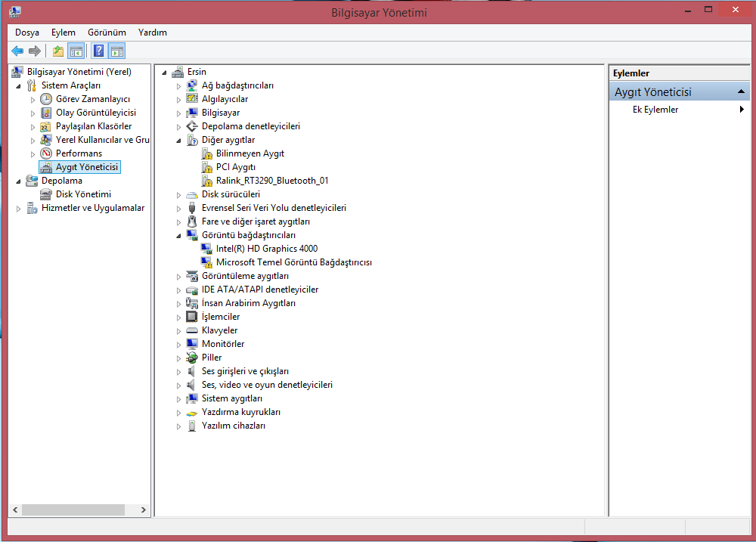Click the Depolama denetleyicileri icon
This screenshot has width=756, height=542.
(192, 126)
